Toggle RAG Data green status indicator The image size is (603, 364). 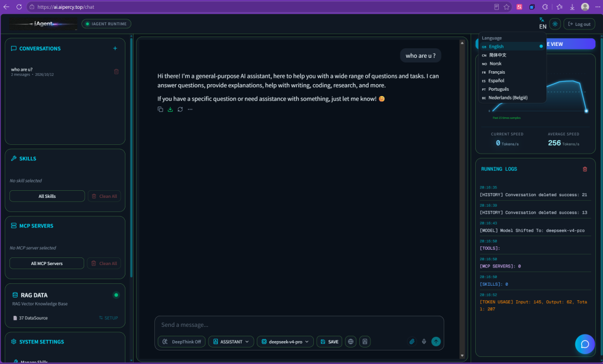[116, 295]
